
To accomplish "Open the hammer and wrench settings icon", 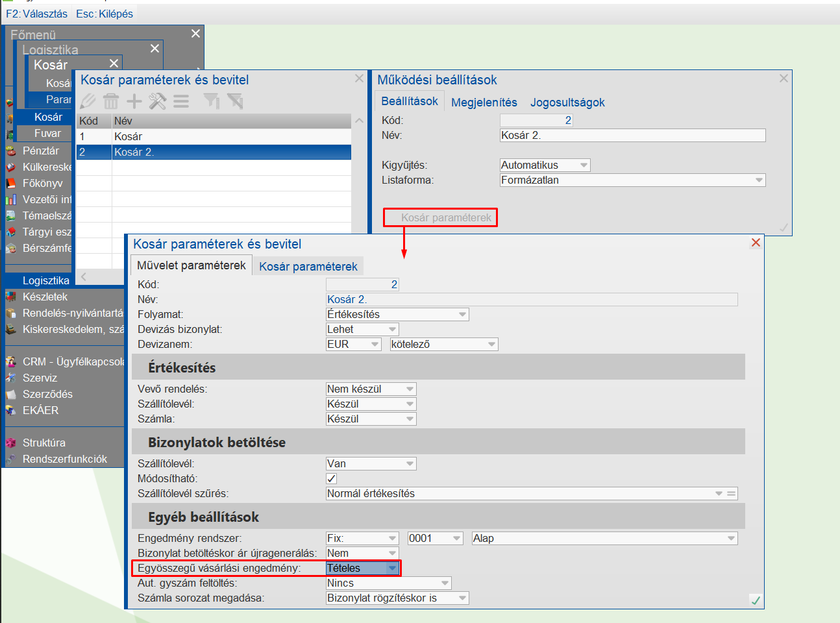I will [x=158, y=101].
